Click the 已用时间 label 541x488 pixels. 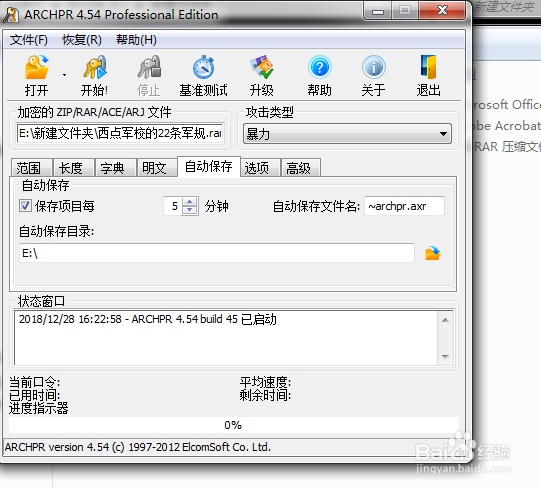click(34, 395)
